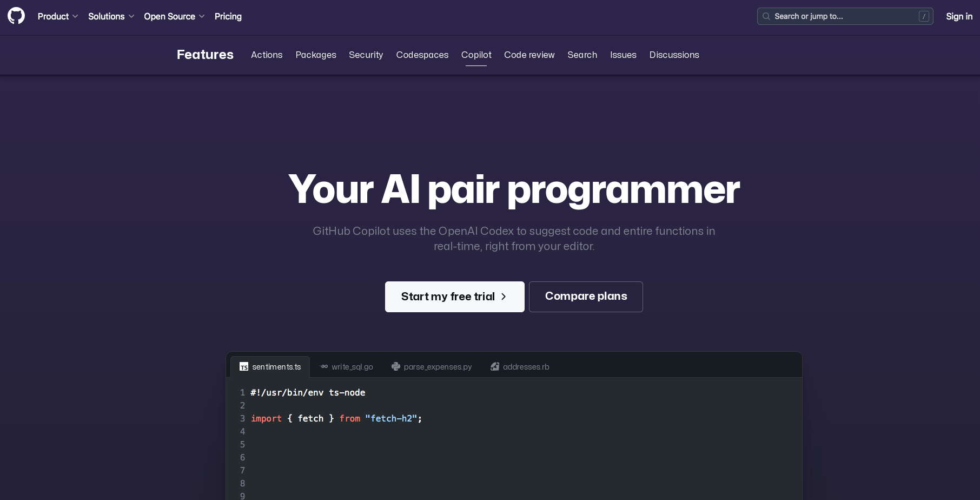Go to the Pricing page

228,16
